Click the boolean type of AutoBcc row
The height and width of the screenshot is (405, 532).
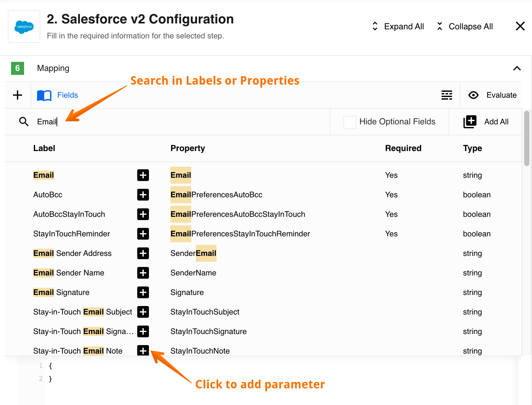(x=477, y=195)
